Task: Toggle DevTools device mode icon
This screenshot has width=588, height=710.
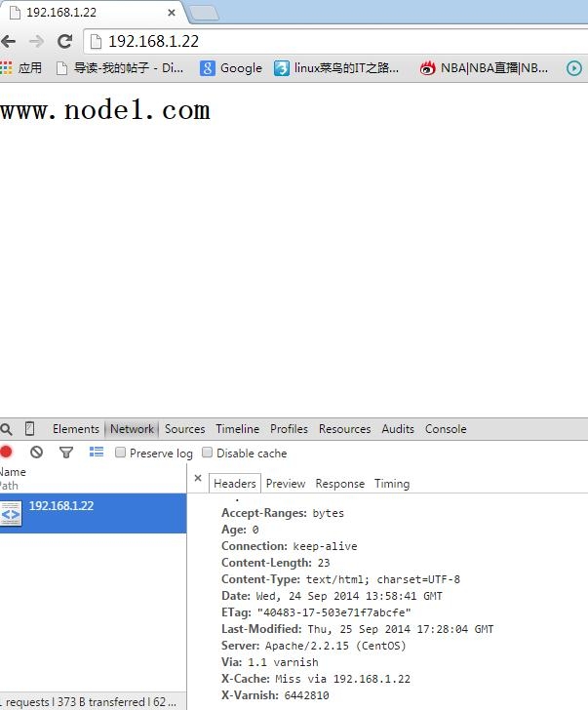Action: (x=30, y=429)
